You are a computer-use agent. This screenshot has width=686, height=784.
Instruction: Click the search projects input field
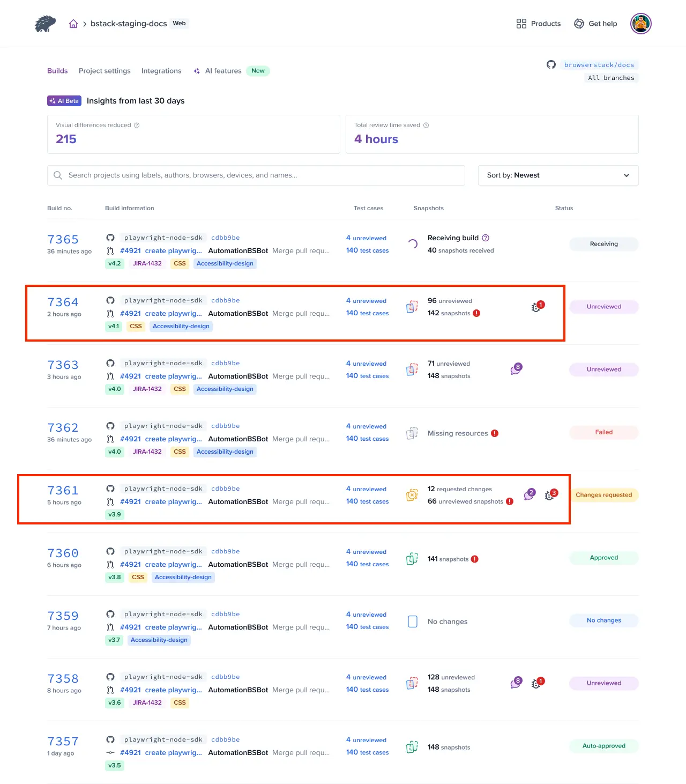[x=256, y=175]
